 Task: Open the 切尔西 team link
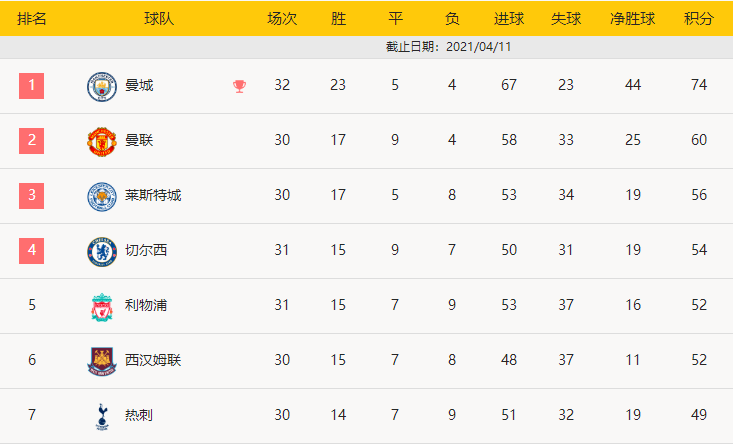tap(146, 251)
